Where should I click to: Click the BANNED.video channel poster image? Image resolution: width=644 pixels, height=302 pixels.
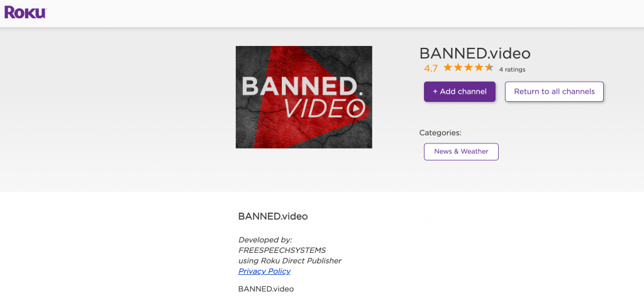pyautogui.click(x=304, y=97)
